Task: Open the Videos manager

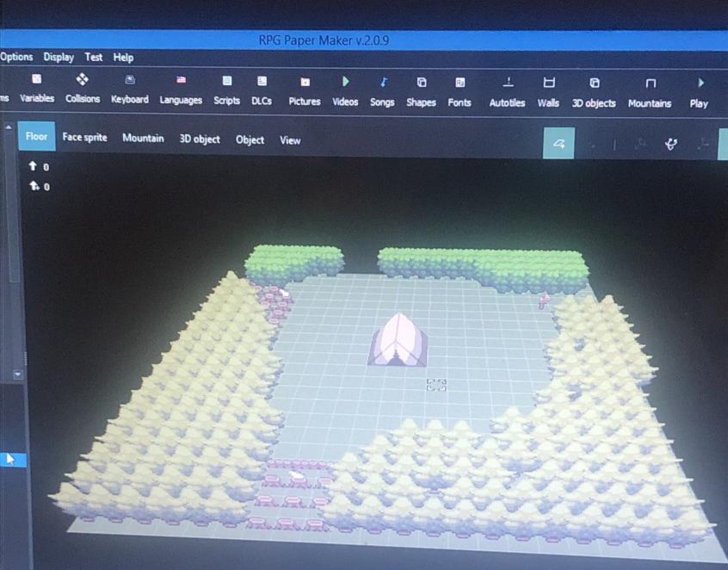Action: (x=345, y=92)
